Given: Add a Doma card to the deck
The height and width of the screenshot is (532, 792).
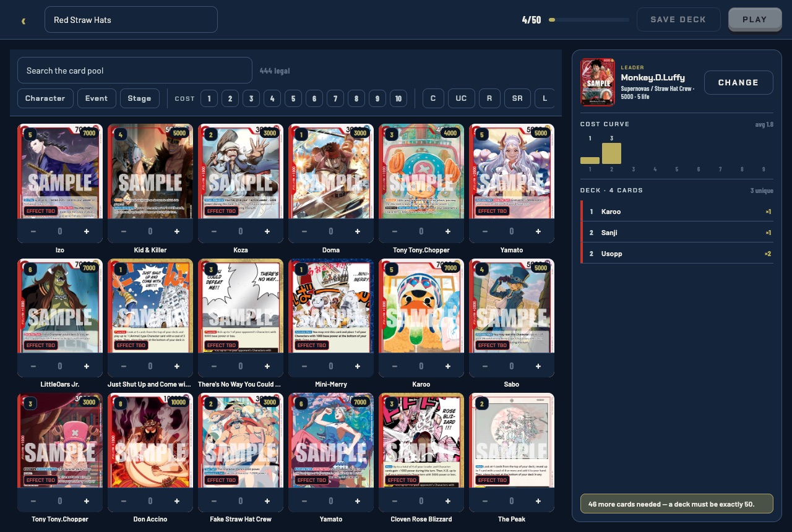Looking at the screenshot, I should coord(358,231).
